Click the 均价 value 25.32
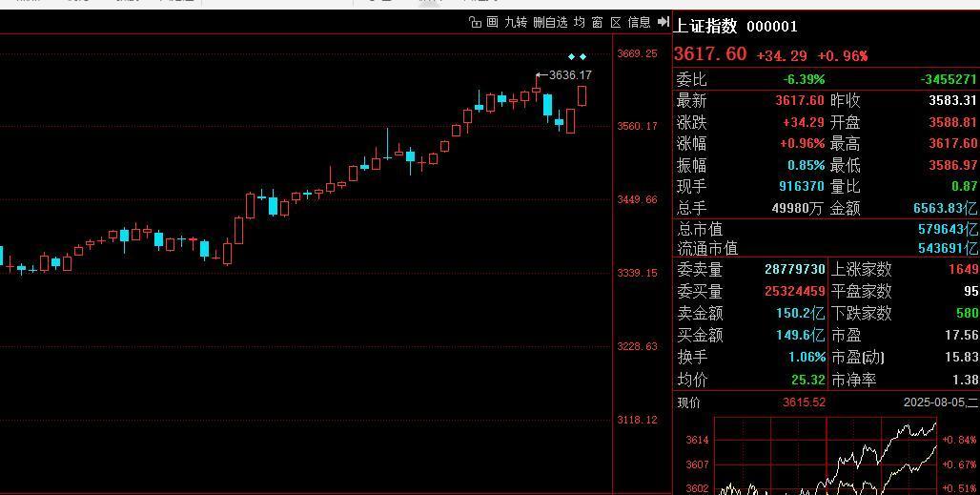Screen dimensions: 980x495 [x=808, y=380]
